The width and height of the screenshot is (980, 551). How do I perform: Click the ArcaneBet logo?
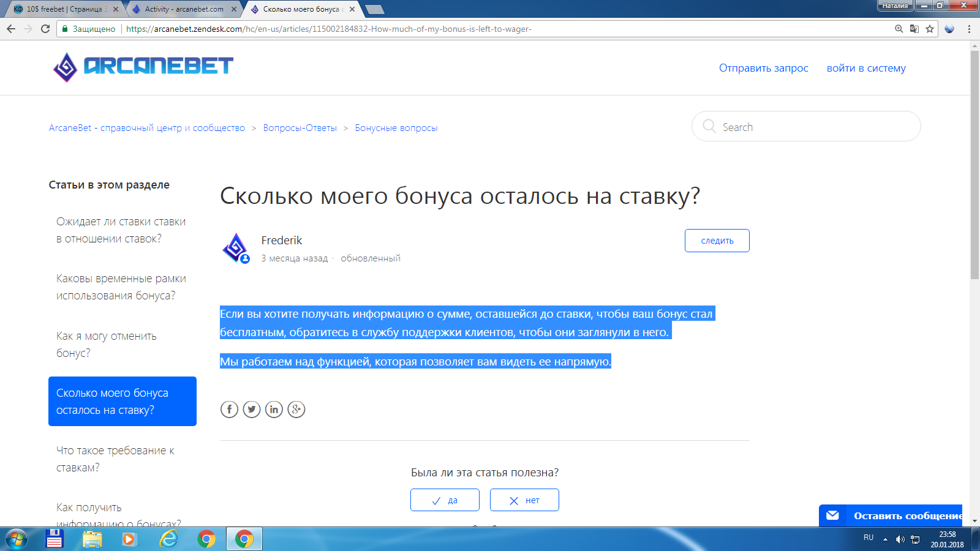[x=143, y=66]
